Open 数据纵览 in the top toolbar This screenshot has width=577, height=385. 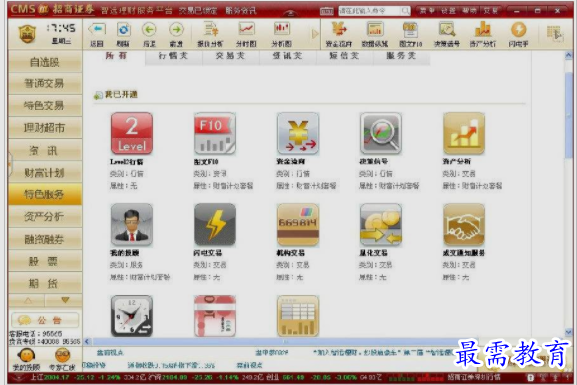click(x=375, y=34)
